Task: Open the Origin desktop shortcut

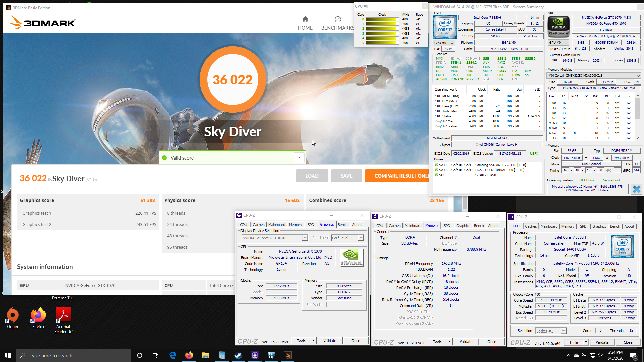Action: click(x=13, y=318)
